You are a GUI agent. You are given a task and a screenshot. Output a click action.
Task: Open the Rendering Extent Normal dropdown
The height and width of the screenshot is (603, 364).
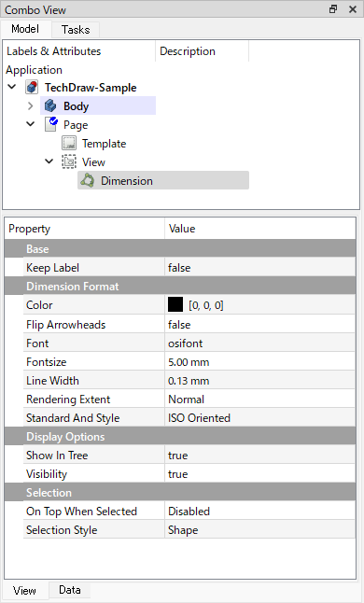point(259,400)
